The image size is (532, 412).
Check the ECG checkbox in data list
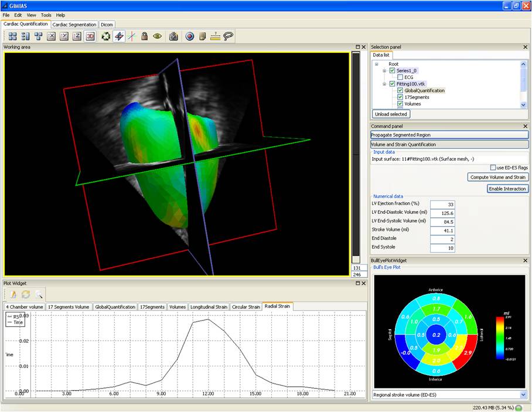click(x=400, y=77)
